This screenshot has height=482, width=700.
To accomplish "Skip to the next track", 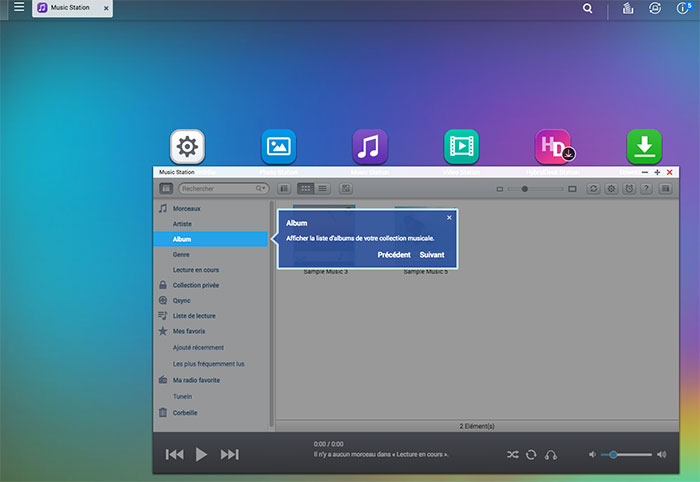I will (229, 454).
